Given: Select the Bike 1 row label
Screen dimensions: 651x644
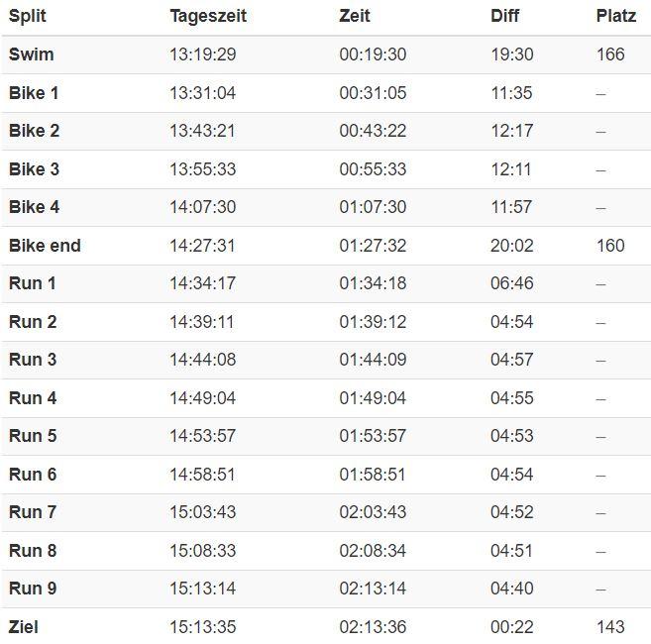Looking at the screenshot, I should point(34,93).
